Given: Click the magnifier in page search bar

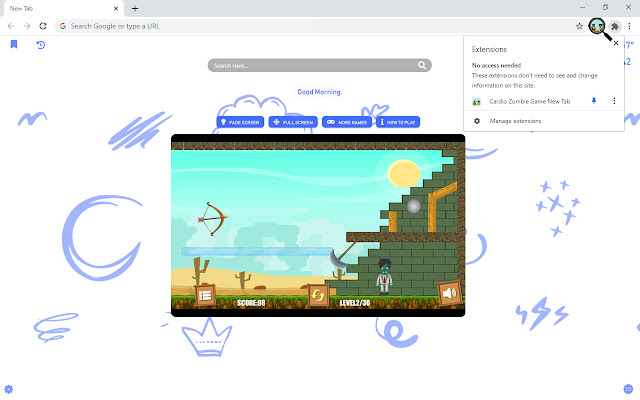Looking at the screenshot, I should pyautogui.click(x=422, y=65).
